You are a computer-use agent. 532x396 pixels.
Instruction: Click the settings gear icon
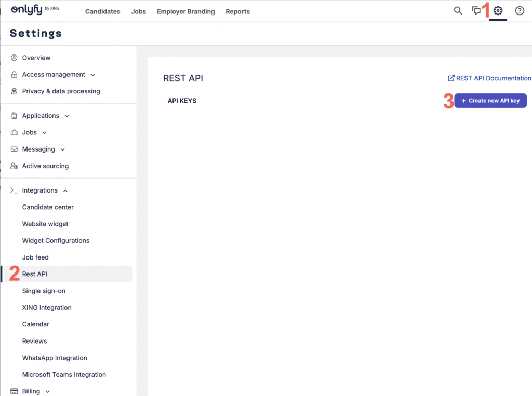point(498,11)
